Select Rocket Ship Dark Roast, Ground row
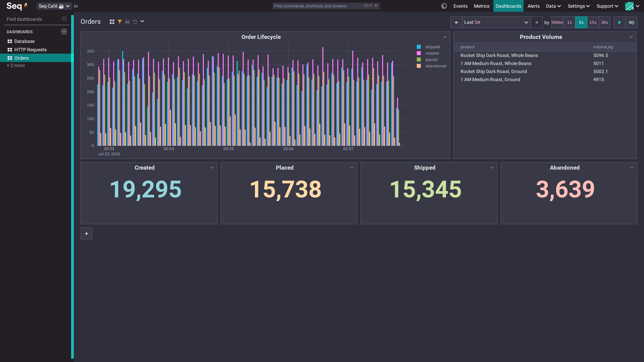This screenshot has height=362, width=644. point(545,71)
